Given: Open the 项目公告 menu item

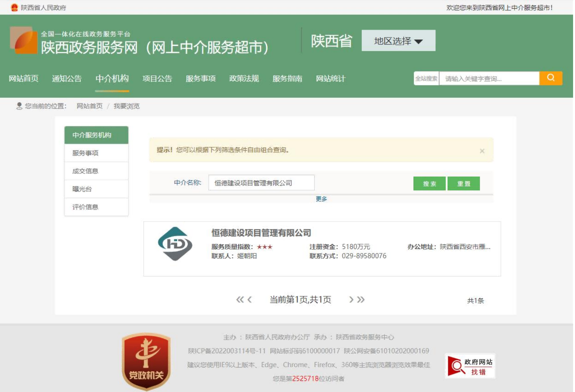Looking at the screenshot, I should pyautogui.click(x=158, y=79).
